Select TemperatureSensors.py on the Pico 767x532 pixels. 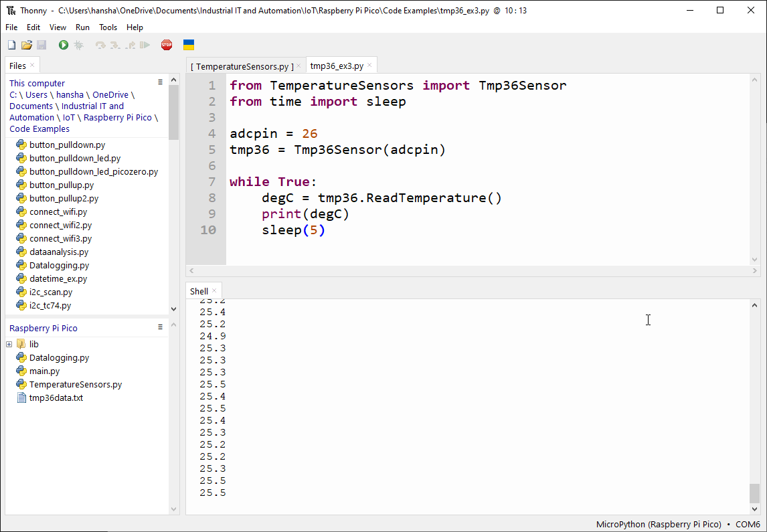coord(76,384)
